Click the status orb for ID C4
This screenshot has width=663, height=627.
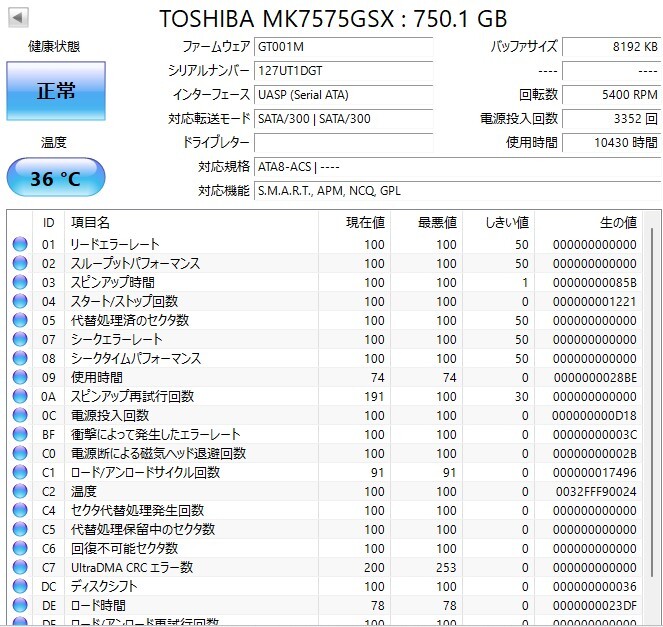(x=20, y=510)
